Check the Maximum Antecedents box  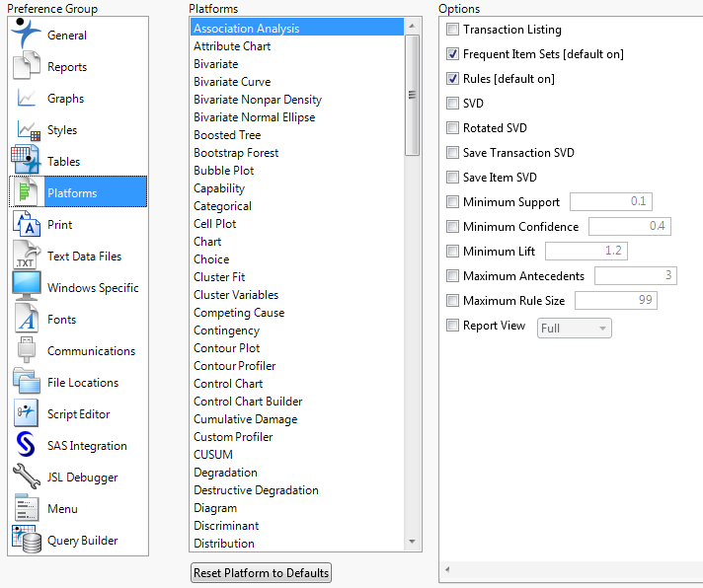tap(453, 276)
